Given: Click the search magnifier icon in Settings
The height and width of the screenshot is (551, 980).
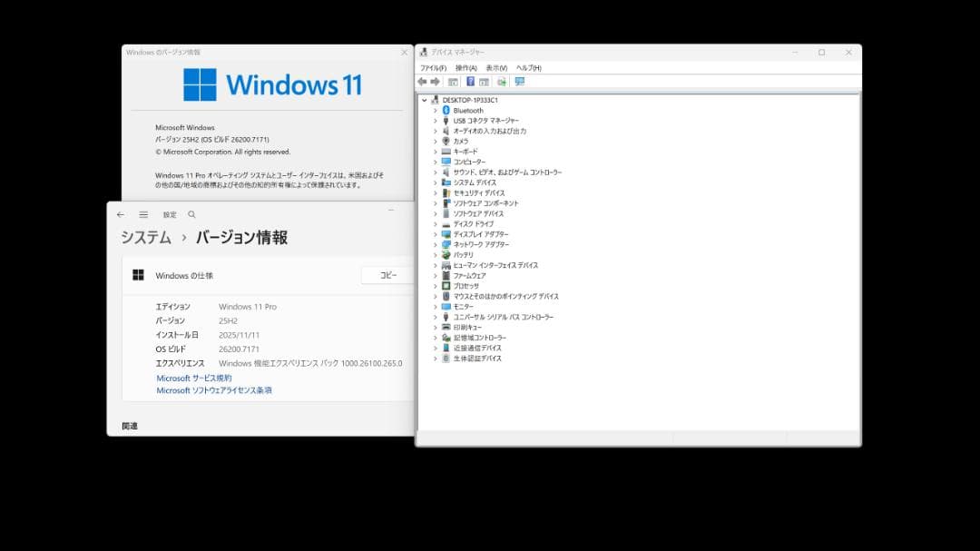Looking at the screenshot, I should click(191, 214).
